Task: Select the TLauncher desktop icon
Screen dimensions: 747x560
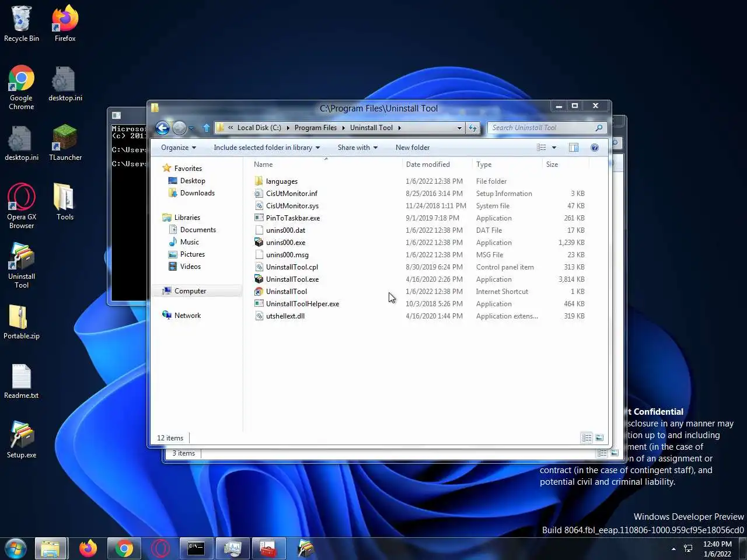Action: click(x=65, y=143)
